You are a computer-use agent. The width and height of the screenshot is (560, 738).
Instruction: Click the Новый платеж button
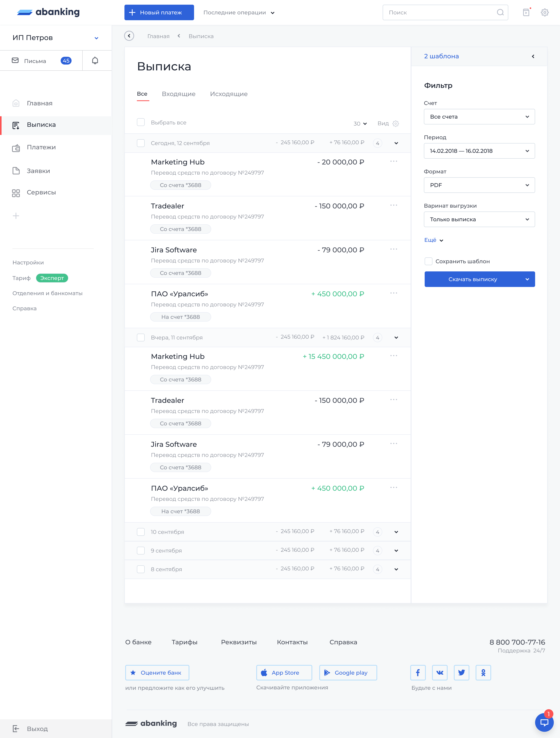coord(159,12)
